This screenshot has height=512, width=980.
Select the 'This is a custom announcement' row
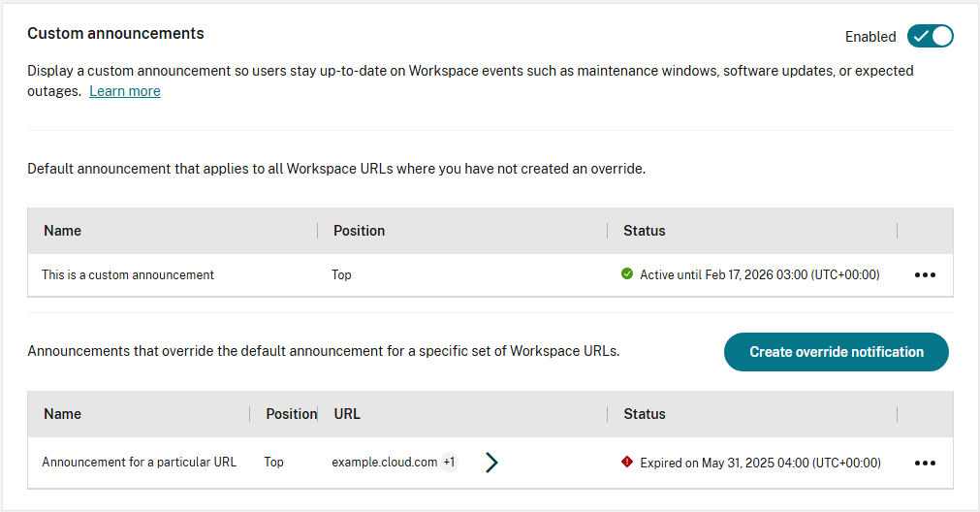pyautogui.click(x=128, y=275)
